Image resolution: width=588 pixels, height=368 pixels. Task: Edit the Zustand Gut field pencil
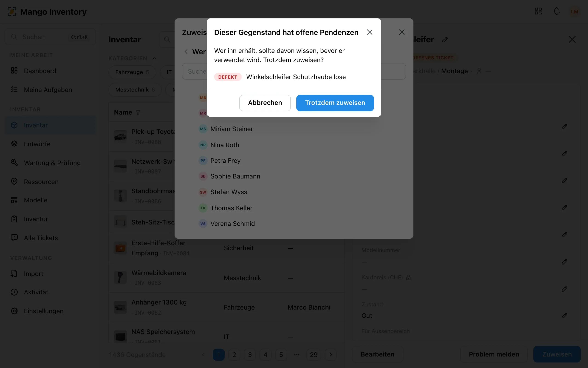point(564,316)
